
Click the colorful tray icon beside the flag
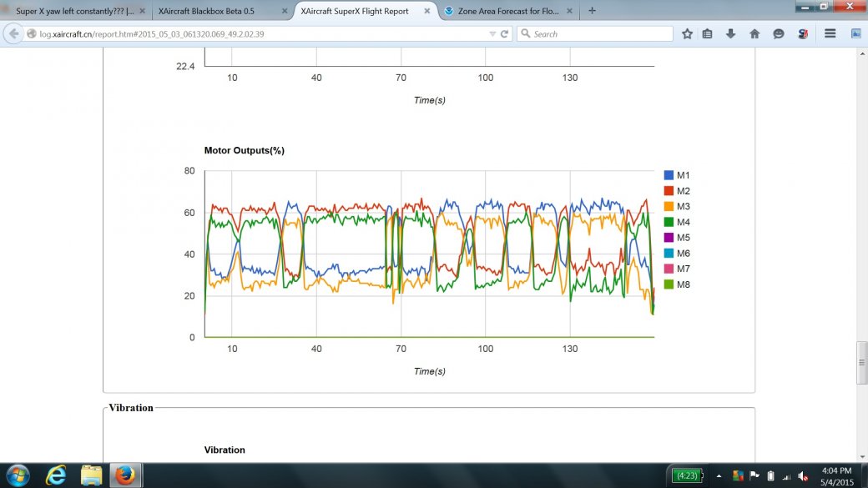[x=737, y=475]
